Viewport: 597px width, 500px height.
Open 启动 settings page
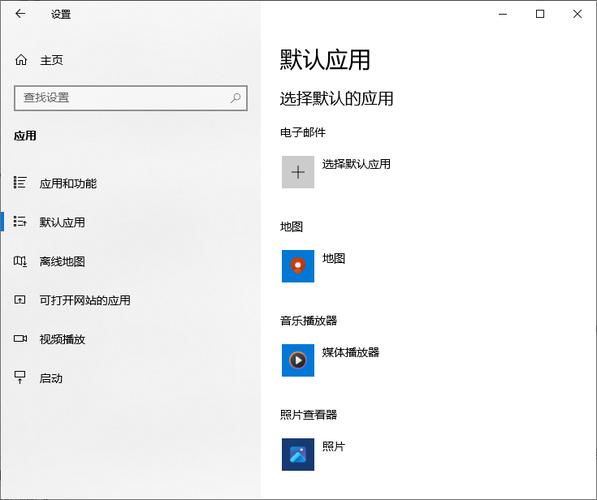coord(51,379)
